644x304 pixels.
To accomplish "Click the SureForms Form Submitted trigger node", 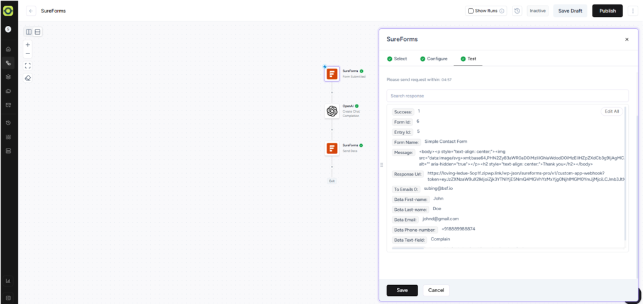I will (x=332, y=74).
